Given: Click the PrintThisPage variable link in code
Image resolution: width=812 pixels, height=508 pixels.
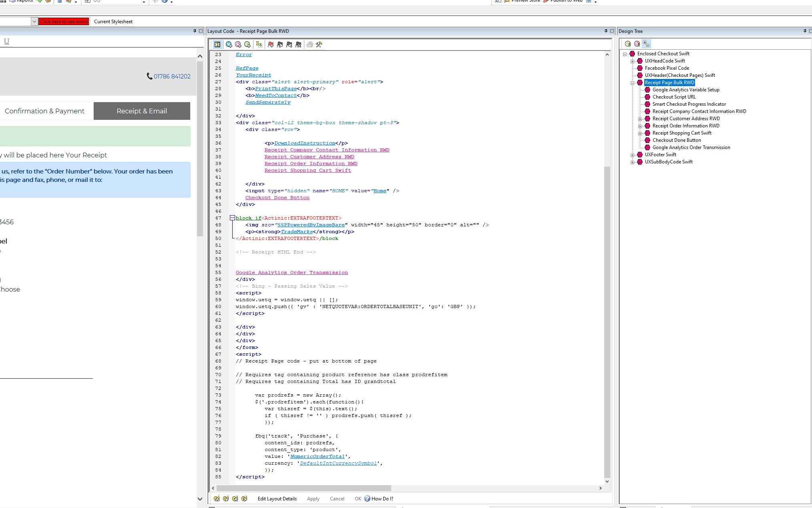Looking at the screenshot, I should (x=276, y=89).
